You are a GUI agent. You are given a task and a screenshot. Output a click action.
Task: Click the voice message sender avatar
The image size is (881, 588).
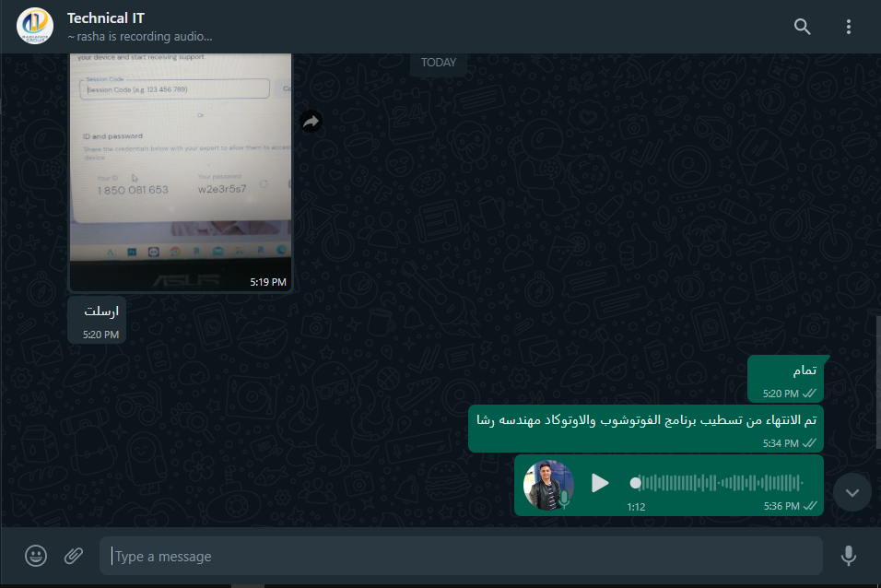pos(548,485)
